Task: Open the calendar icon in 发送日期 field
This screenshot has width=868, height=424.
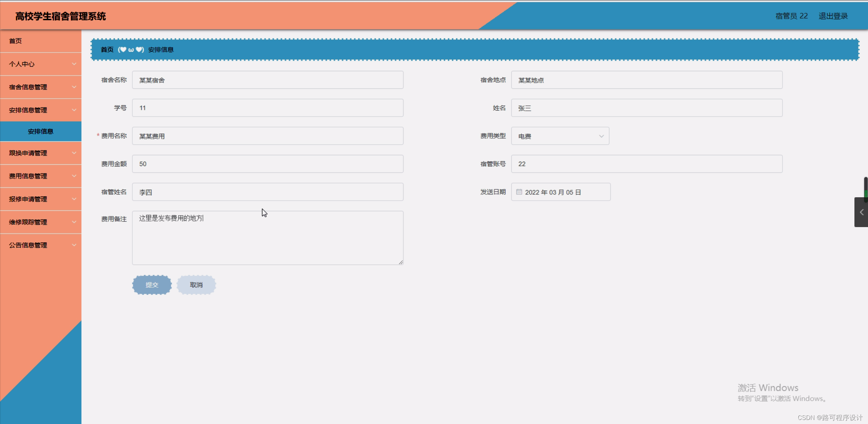Action: (x=519, y=192)
